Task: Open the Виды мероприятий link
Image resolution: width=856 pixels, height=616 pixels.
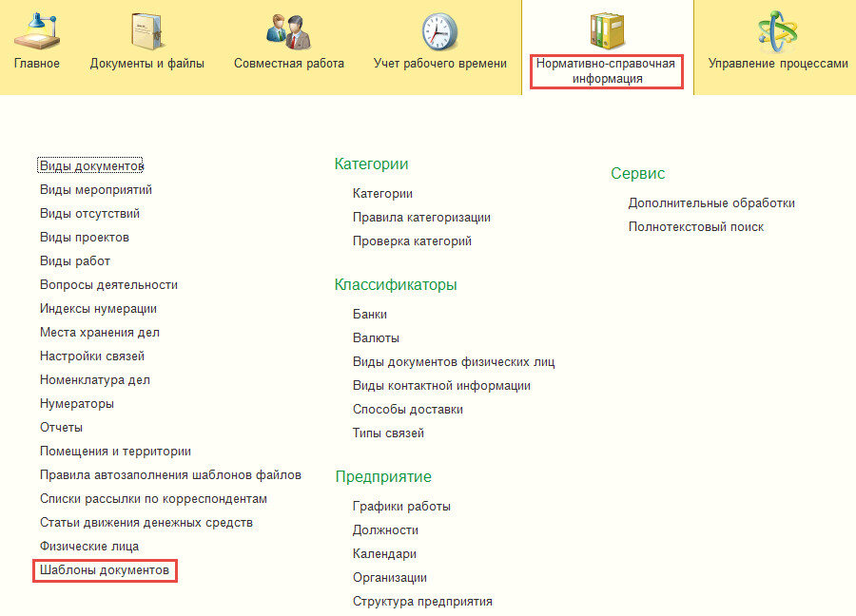Action: pyautogui.click(x=95, y=190)
